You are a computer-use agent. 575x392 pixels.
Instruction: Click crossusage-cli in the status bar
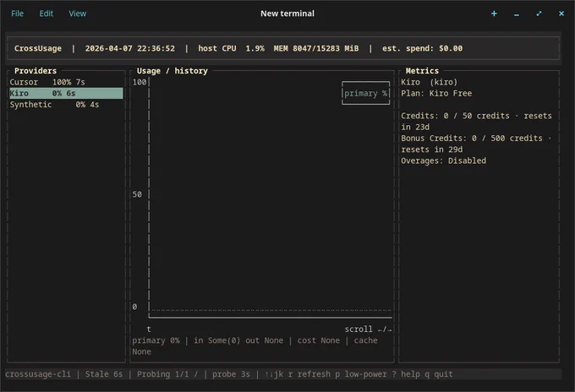click(38, 374)
